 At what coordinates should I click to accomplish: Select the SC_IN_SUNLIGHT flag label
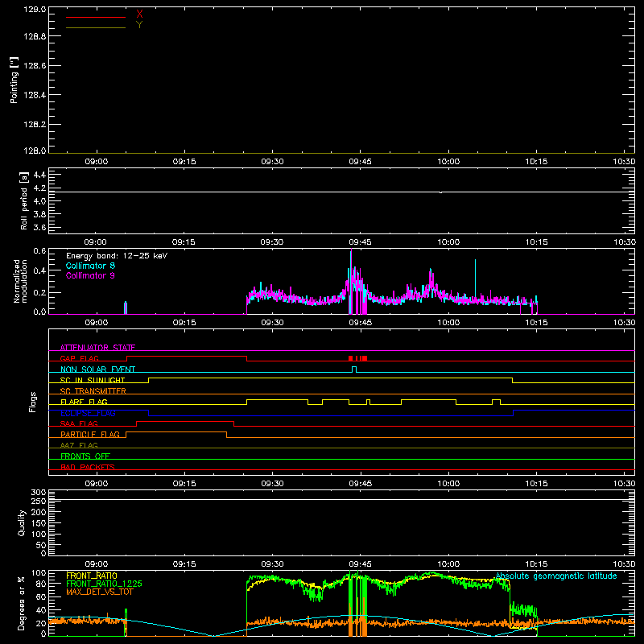[93, 380]
